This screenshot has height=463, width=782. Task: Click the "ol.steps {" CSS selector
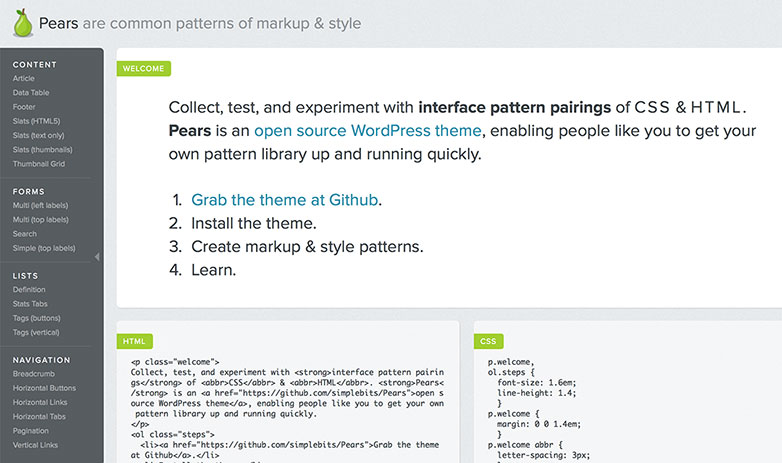pos(511,372)
